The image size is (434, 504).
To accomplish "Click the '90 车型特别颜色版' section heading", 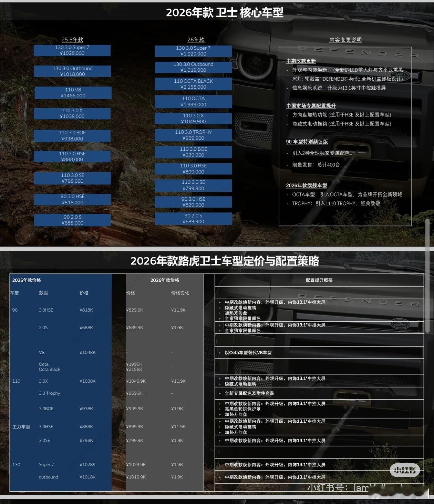I will tap(307, 142).
